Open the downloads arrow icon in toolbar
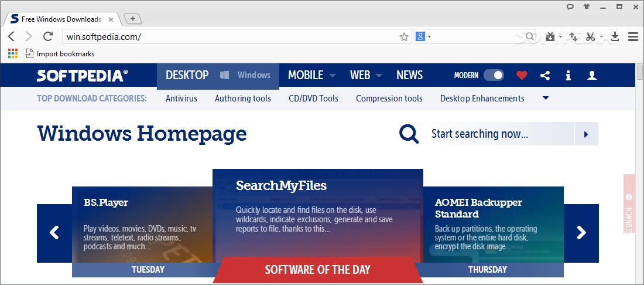 (615, 37)
